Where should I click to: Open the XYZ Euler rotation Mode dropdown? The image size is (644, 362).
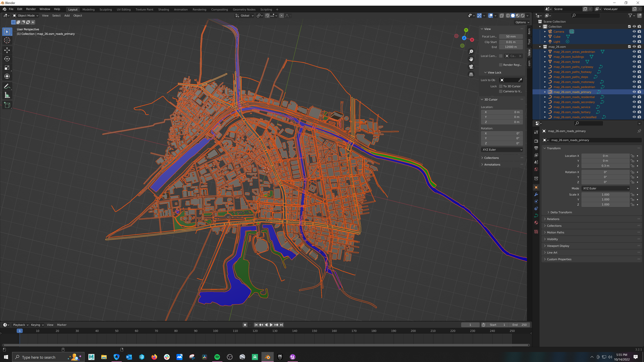tap(606, 188)
